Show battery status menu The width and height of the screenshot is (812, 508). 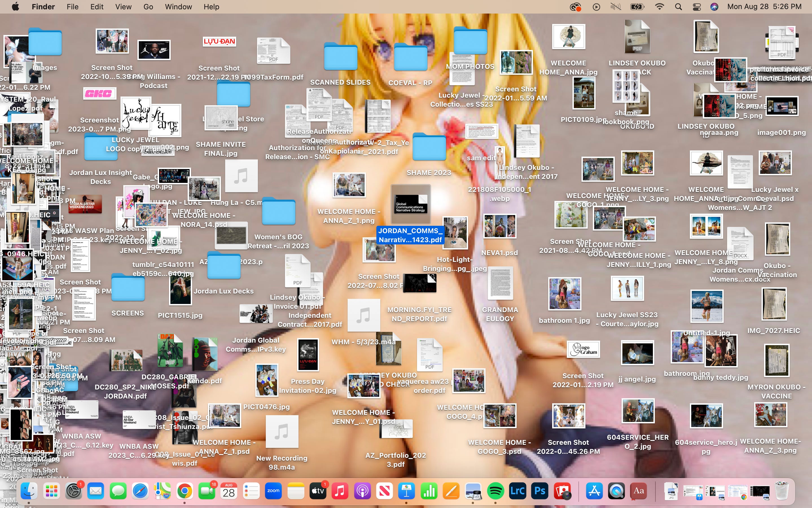point(637,7)
